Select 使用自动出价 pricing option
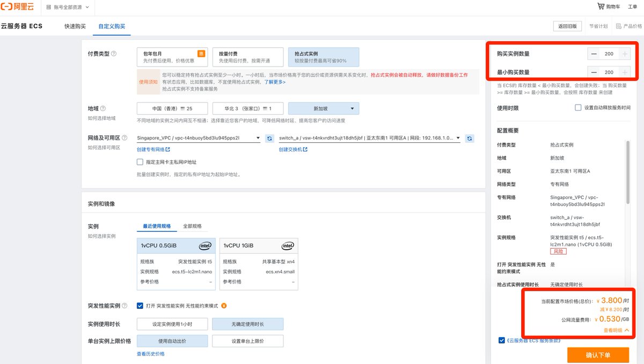The height and width of the screenshot is (364, 644). click(x=172, y=341)
